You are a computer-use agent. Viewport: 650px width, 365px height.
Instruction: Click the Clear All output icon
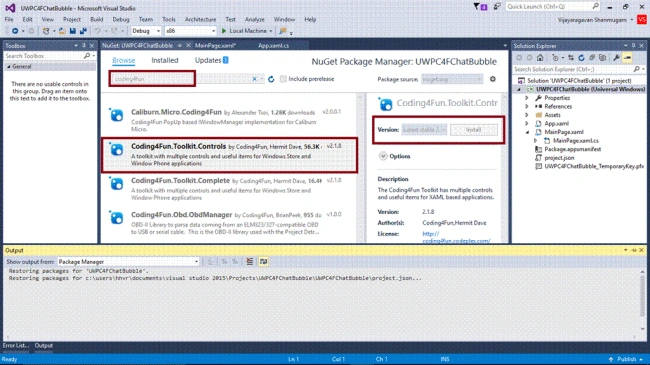click(x=250, y=261)
